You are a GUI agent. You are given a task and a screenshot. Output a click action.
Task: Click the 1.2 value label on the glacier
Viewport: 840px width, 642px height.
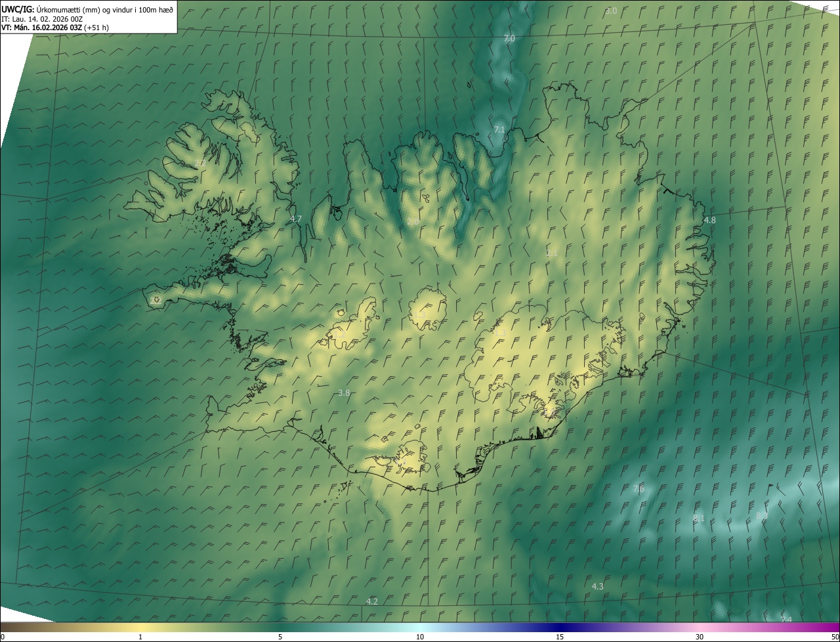tap(339, 335)
